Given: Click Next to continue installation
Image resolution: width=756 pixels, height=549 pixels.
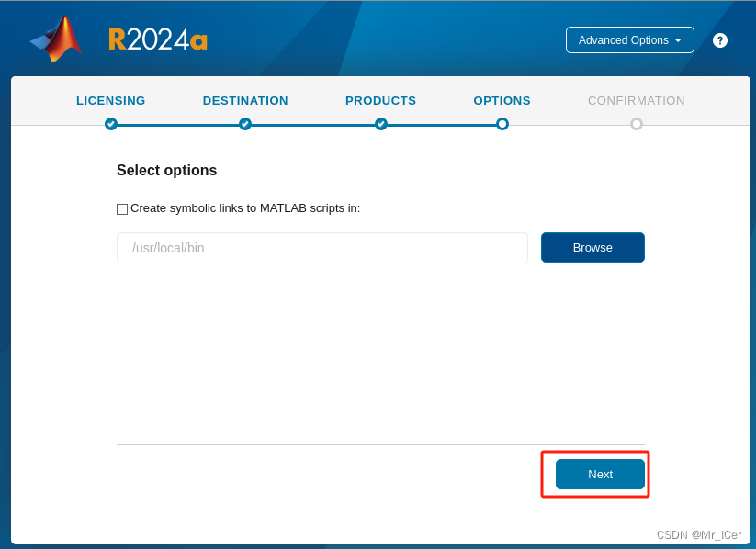Looking at the screenshot, I should (600, 475).
